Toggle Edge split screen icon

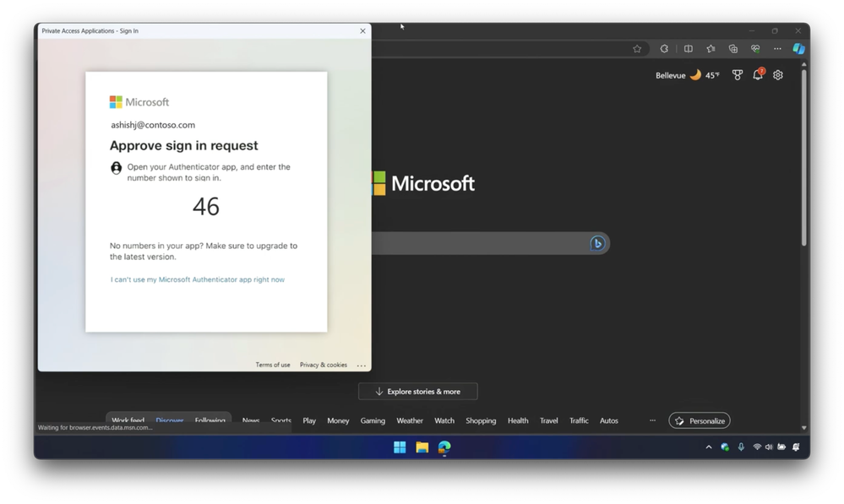click(688, 49)
